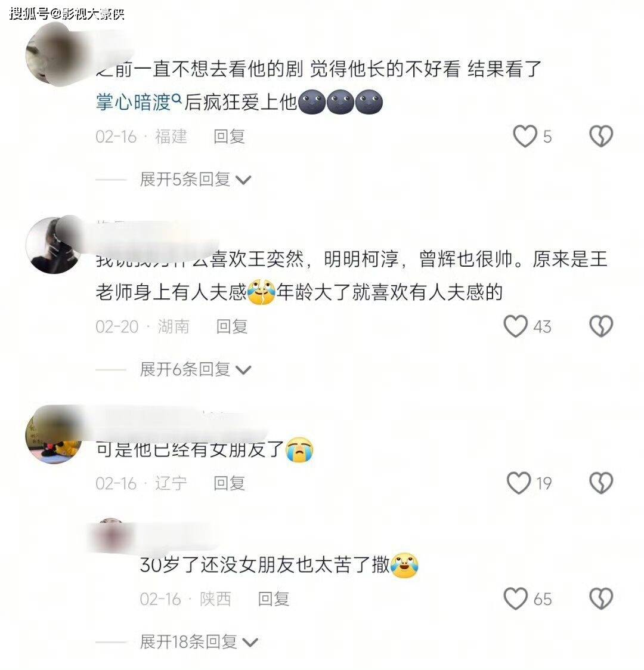Dislike the Liaoning comment

[x=601, y=483]
